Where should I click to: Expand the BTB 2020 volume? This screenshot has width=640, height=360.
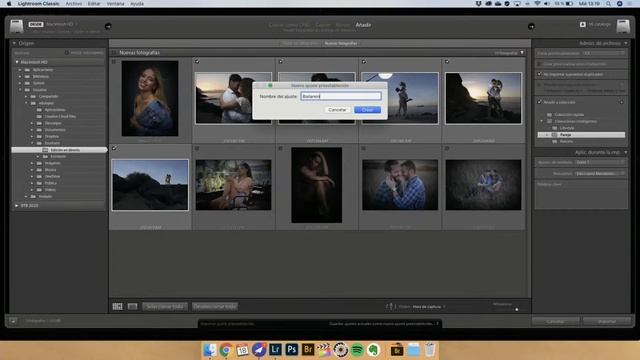(17, 206)
